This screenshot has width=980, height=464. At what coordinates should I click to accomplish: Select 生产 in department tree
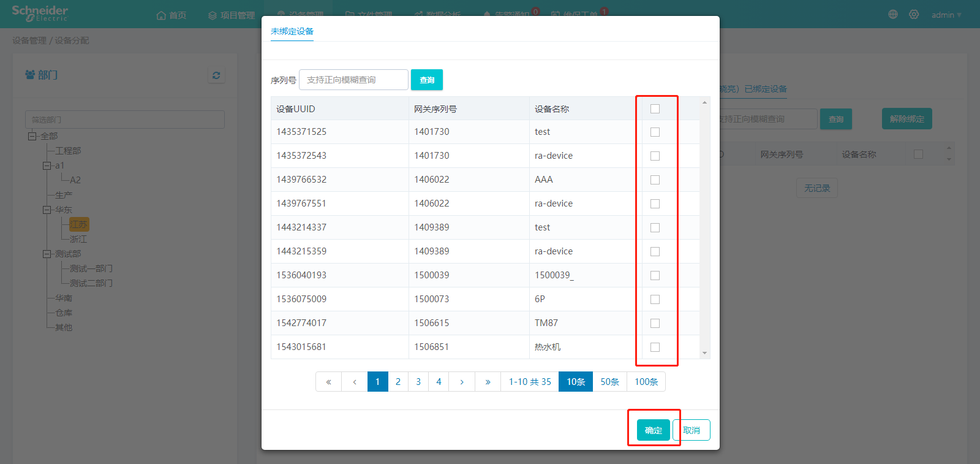[64, 195]
